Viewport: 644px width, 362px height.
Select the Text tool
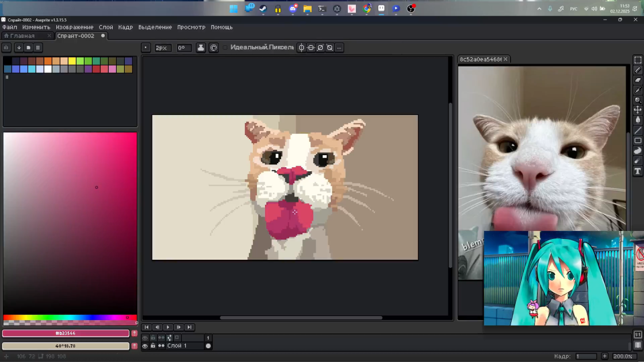tap(638, 171)
